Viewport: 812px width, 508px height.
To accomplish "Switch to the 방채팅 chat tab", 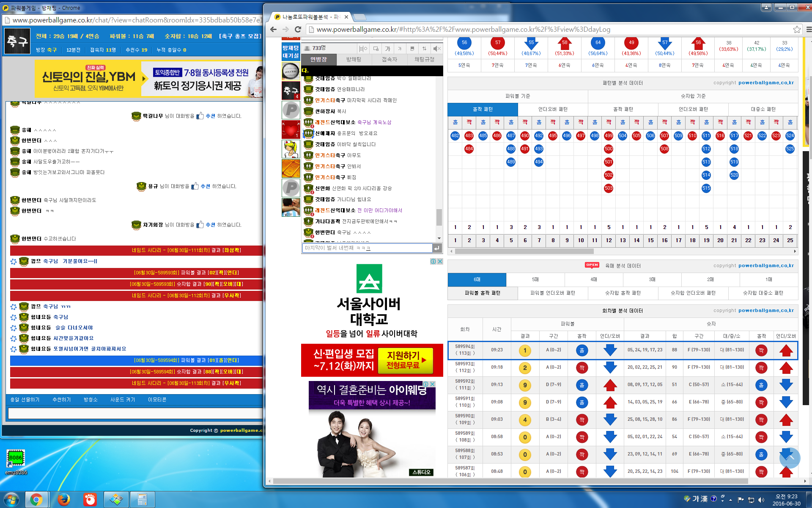I will click(x=354, y=59).
